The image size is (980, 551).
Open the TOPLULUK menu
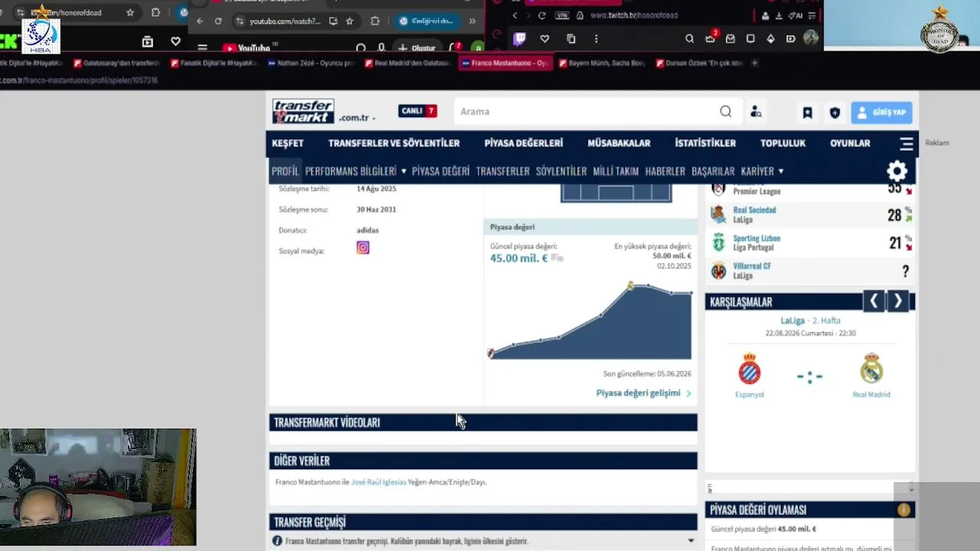pyautogui.click(x=782, y=143)
